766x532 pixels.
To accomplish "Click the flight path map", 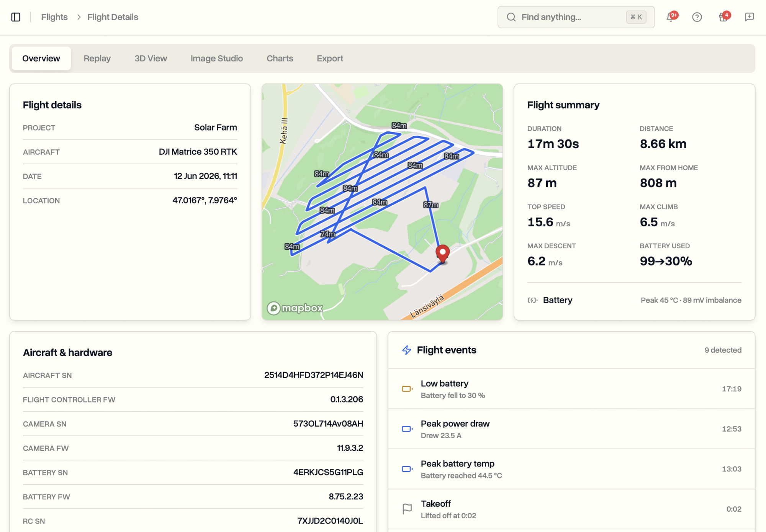I will 382,202.
